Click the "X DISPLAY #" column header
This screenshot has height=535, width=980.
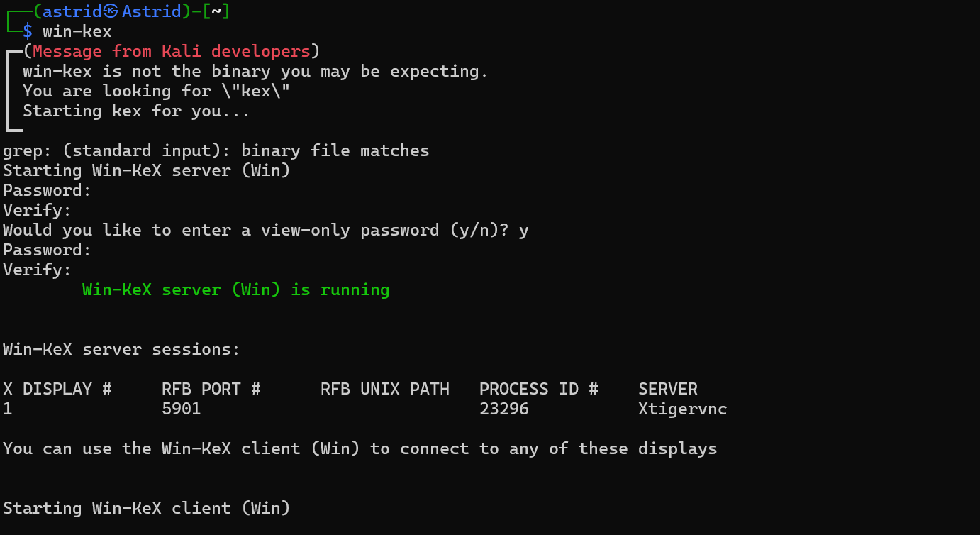point(57,389)
